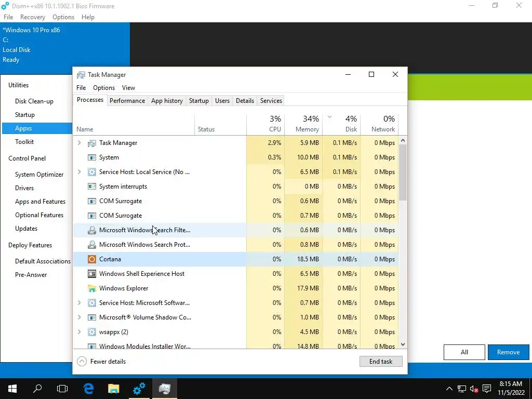Switch to the Startup tab in Task Manager

click(199, 101)
